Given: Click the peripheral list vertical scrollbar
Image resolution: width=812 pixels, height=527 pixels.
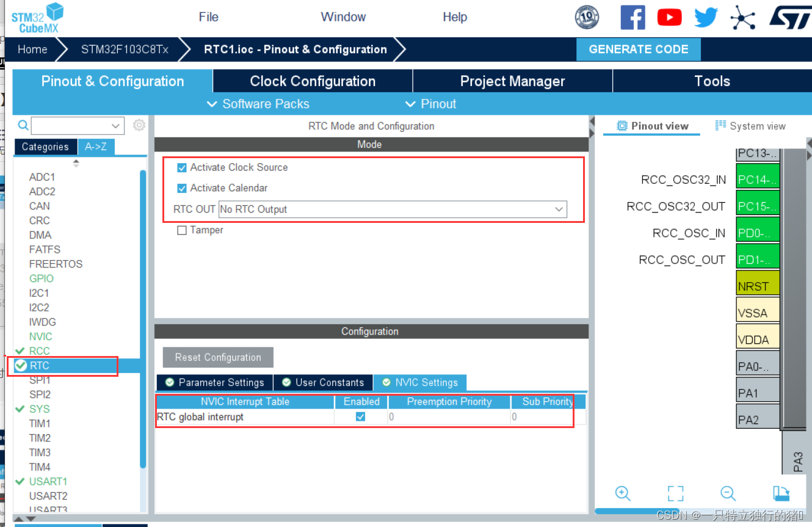Looking at the screenshot, I should click(143, 319).
